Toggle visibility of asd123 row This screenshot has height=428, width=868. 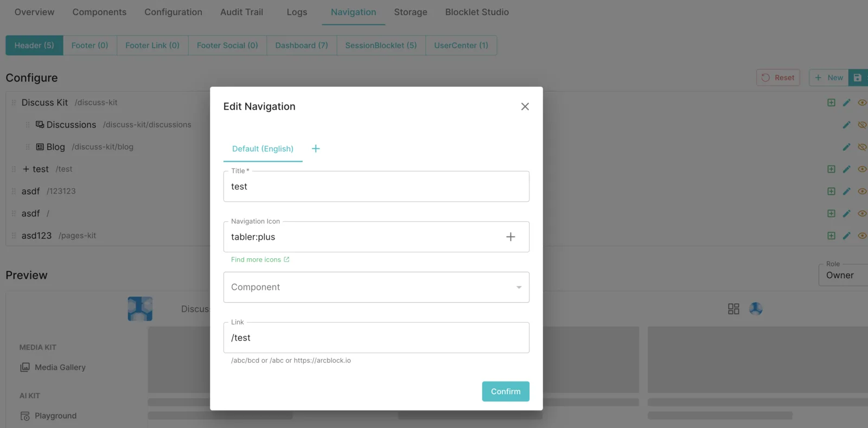click(x=862, y=235)
